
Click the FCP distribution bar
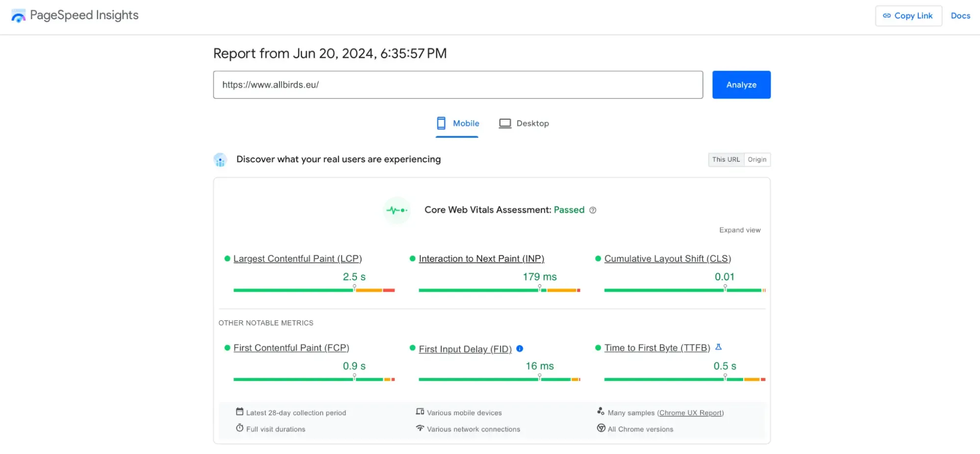tap(314, 379)
